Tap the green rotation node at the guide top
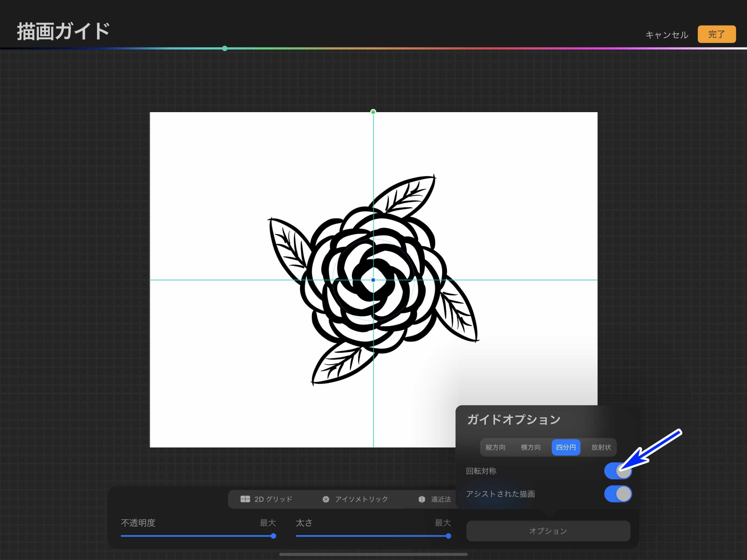This screenshot has height=560, width=747. tap(373, 112)
